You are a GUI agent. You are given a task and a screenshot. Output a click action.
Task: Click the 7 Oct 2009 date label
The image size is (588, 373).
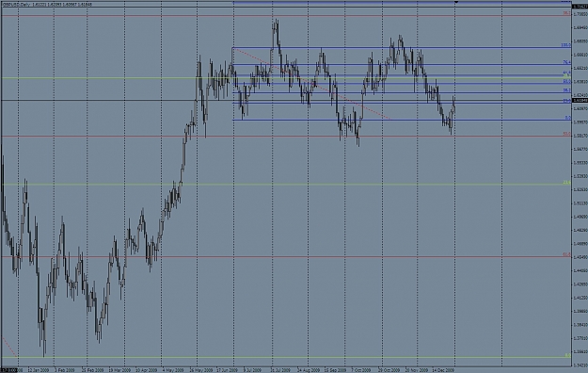pyautogui.click(x=360, y=370)
